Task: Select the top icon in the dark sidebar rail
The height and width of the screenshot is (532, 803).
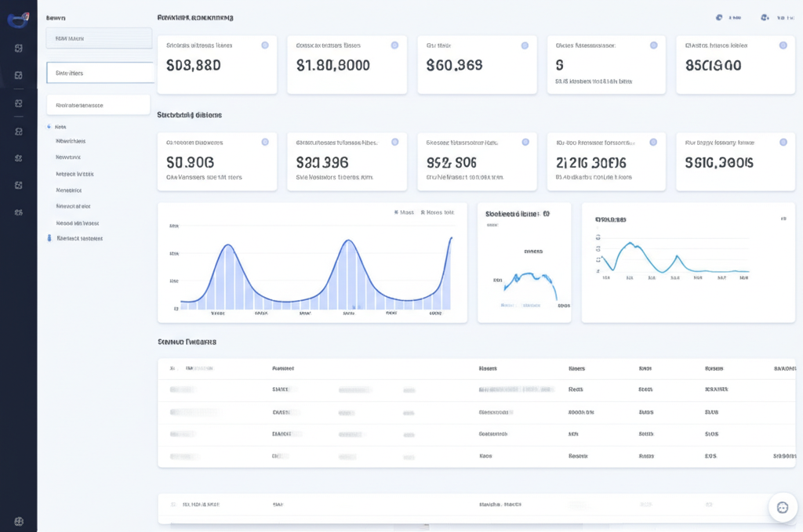Action: pyautogui.click(x=19, y=48)
